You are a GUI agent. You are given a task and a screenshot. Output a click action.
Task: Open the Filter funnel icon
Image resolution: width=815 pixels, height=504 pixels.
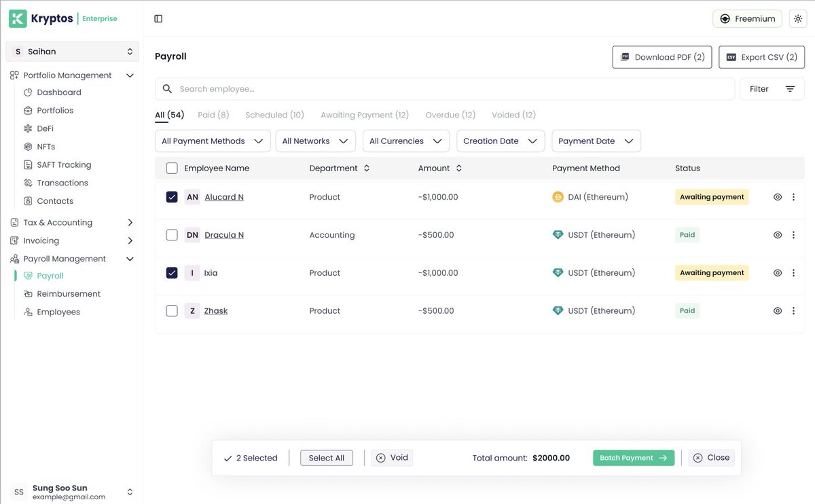789,88
